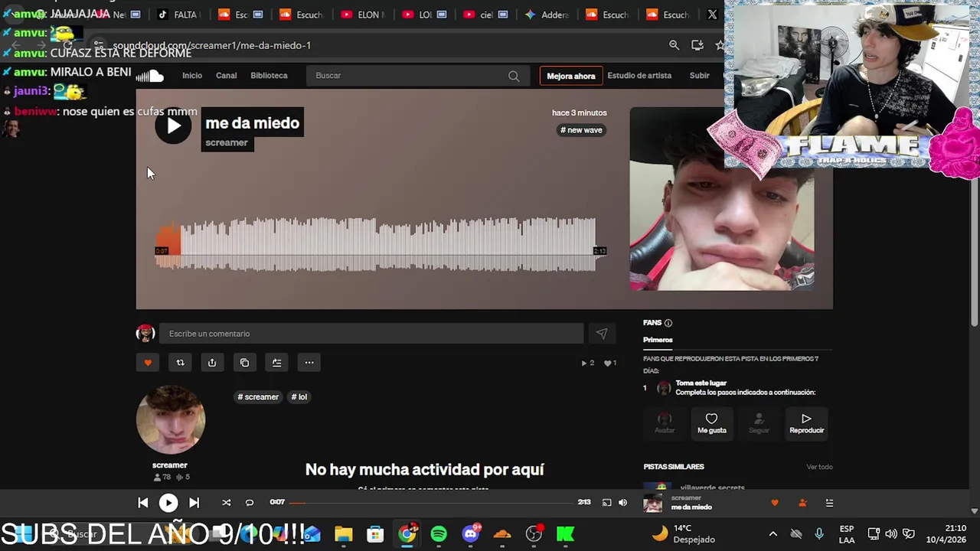Click play in the bottom player bar
Screen dimensions: 980x551
[168, 503]
